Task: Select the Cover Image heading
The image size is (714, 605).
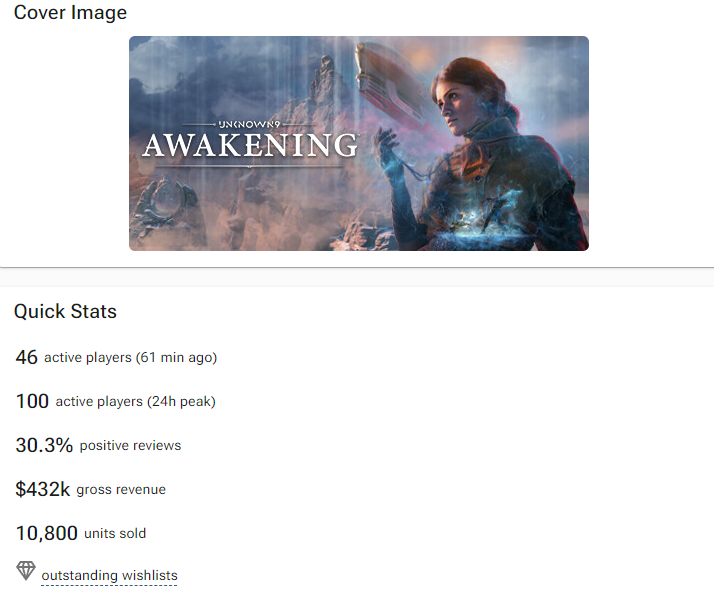Action: tap(70, 13)
